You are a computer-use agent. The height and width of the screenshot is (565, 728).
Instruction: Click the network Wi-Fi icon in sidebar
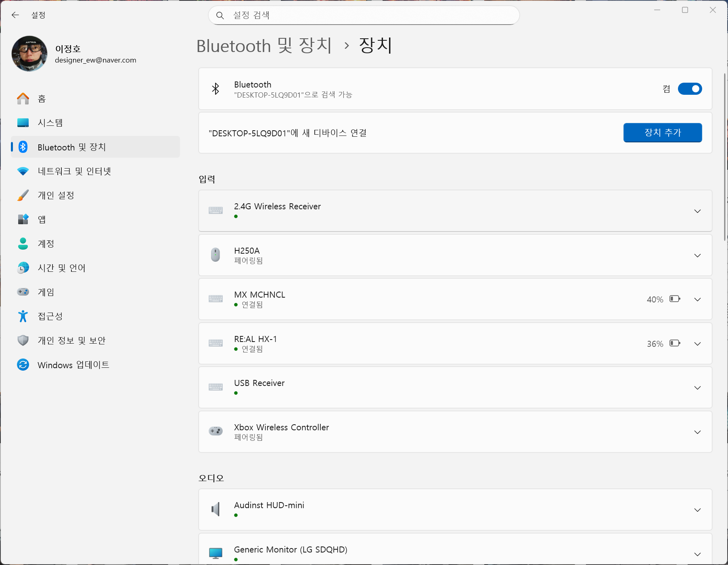click(23, 171)
